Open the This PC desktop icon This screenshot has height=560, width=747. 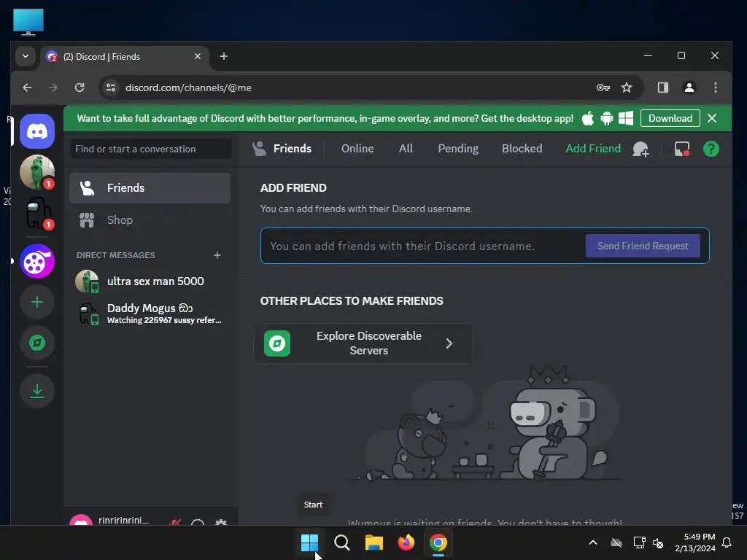pos(28,22)
